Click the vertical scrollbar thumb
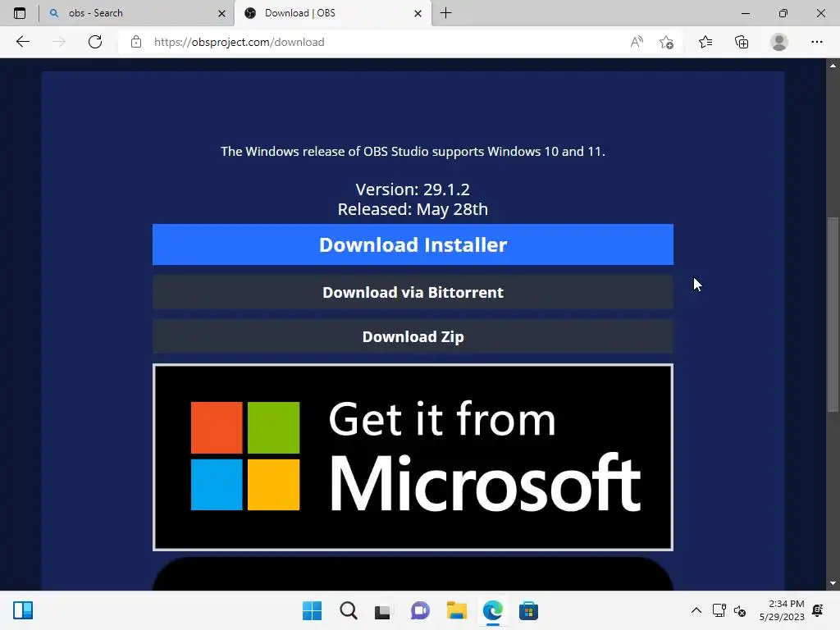The height and width of the screenshot is (630, 840). 833,314
